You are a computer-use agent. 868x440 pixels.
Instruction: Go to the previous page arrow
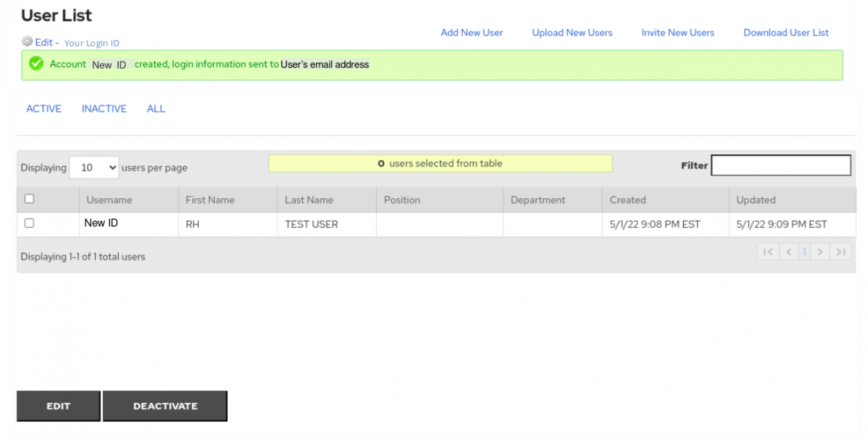coord(788,252)
